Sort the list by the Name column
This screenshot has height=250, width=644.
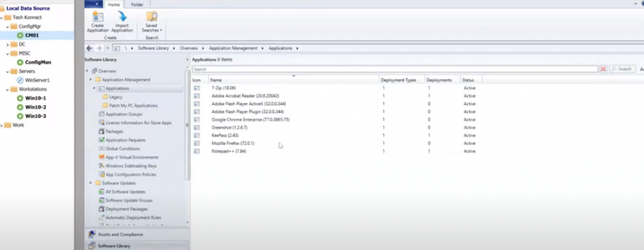tap(294, 80)
